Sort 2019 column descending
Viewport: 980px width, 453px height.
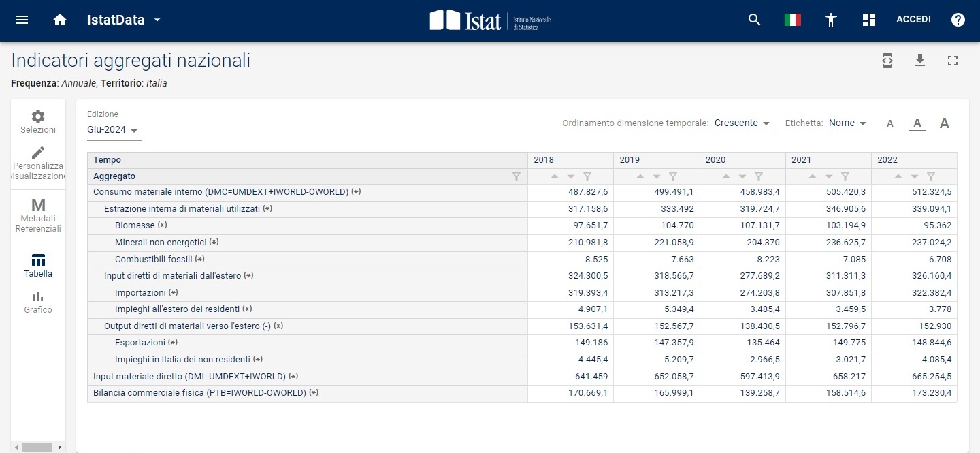(x=657, y=176)
